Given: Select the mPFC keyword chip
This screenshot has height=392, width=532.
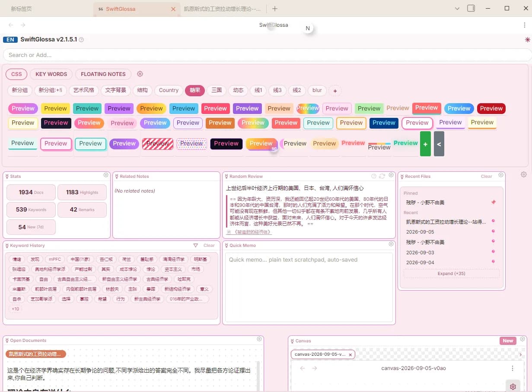Looking at the screenshot, I should tap(54, 259).
